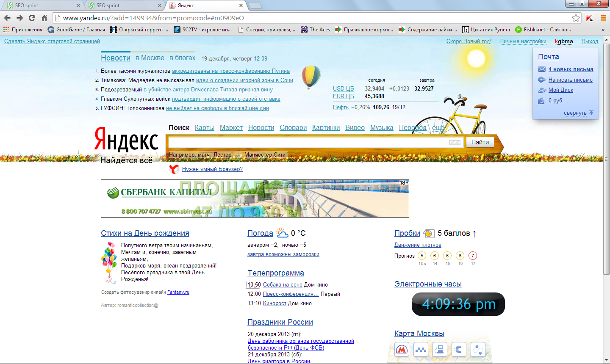Click the 17 o'clock forecast circle with 7
The image size is (610, 364).
pos(473,256)
